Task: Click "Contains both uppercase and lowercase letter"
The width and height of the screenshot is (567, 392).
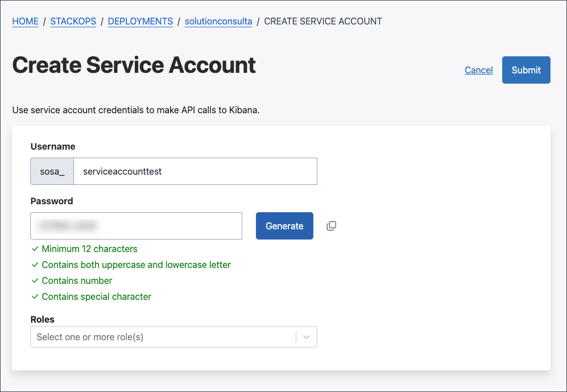Action: coord(136,265)
